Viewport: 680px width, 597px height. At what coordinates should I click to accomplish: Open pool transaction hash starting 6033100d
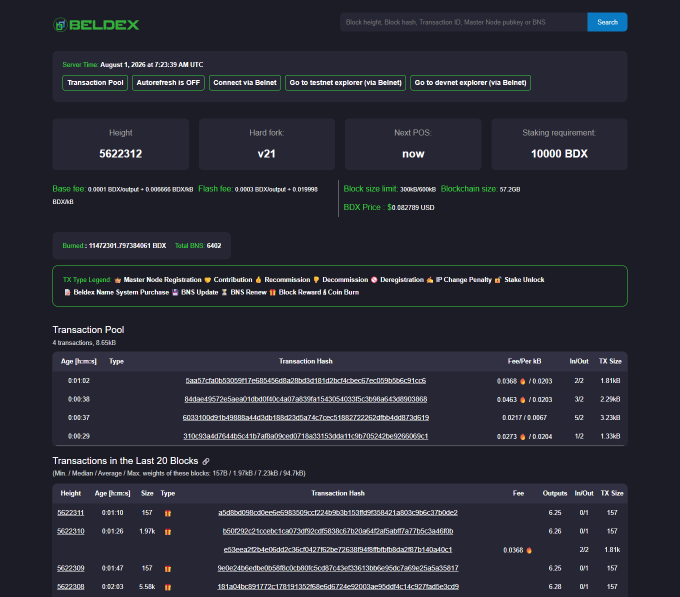[x=306, y=418]
